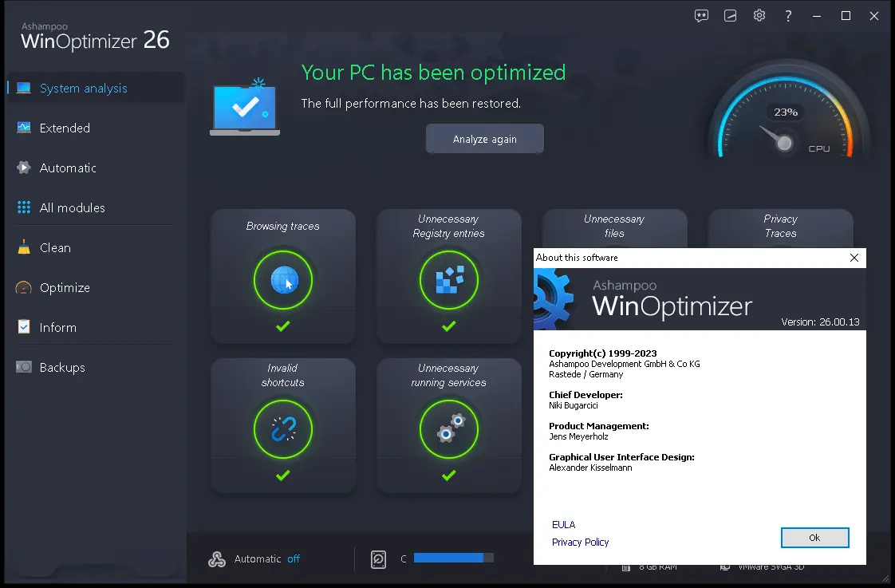Click Ok in About dialog
Image resolution: width=895 pixels, height=588 pixels.
click(814, 538)
